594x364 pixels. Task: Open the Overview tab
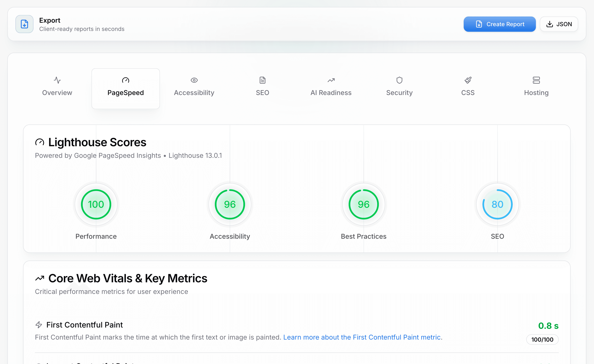coord(57,88)
